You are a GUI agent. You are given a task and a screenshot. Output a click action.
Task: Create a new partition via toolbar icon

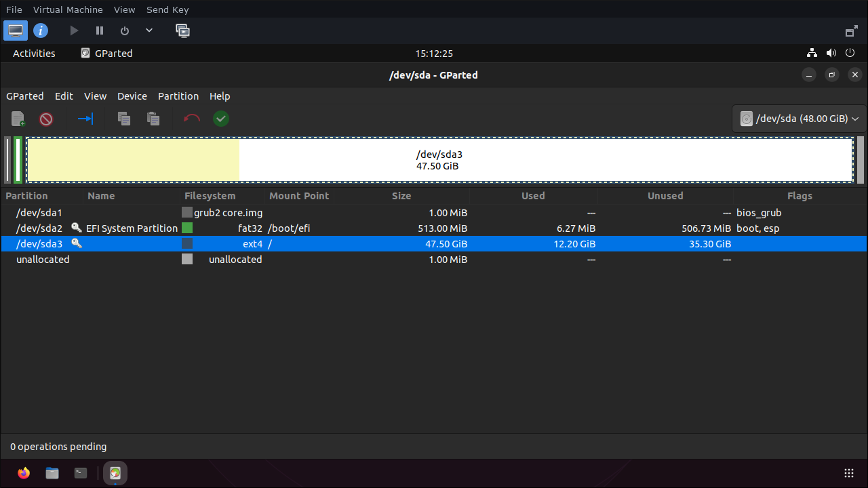(18, 119)
